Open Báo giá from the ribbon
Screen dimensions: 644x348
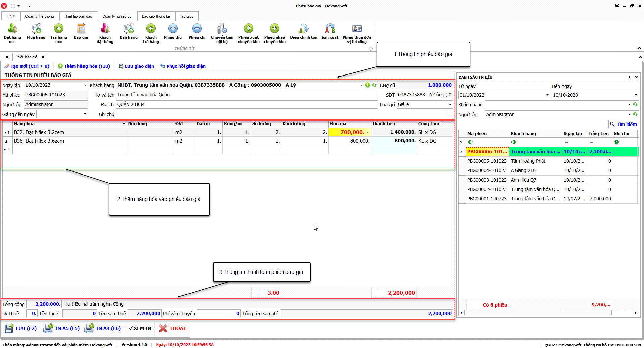click(x=81, y=29)
